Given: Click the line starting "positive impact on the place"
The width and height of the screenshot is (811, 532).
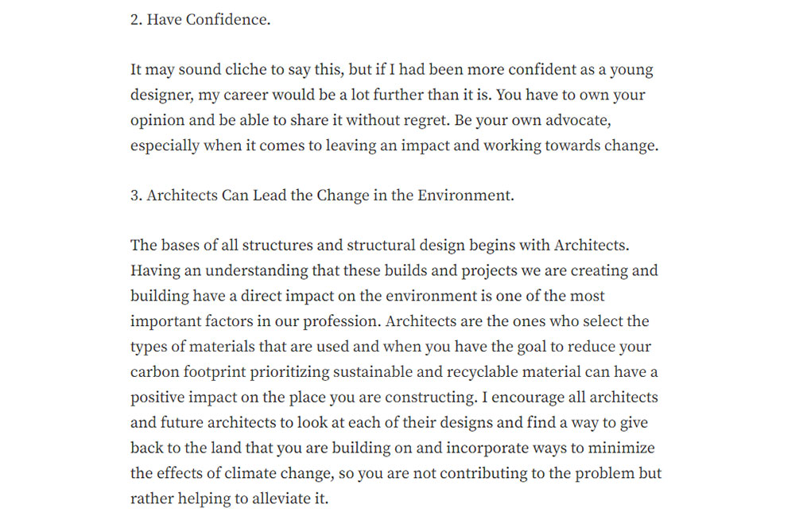Looking at the screenshot, I should click(x=394, y=398).
